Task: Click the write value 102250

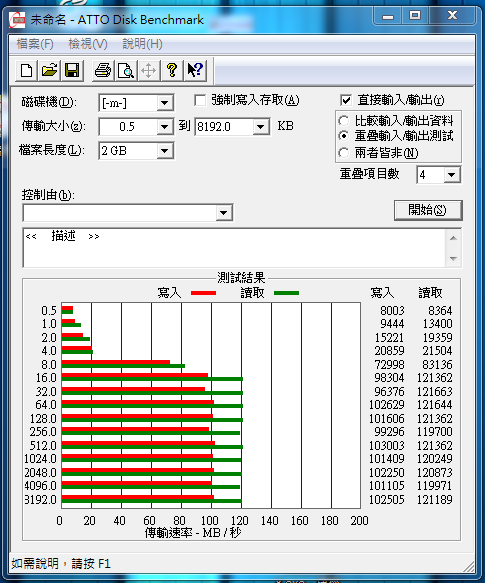Action: click(x=387, y=473)
